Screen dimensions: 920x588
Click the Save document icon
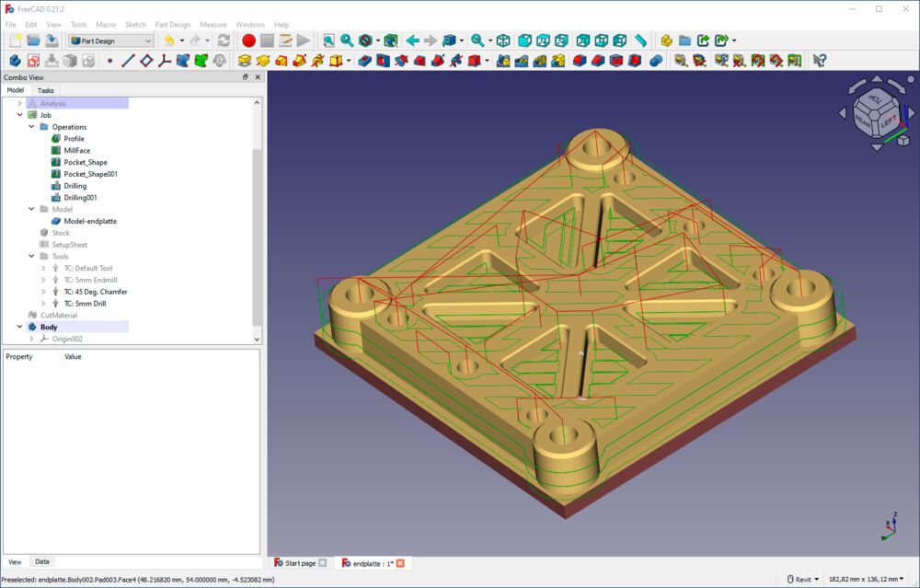click(x=52, y=40)
